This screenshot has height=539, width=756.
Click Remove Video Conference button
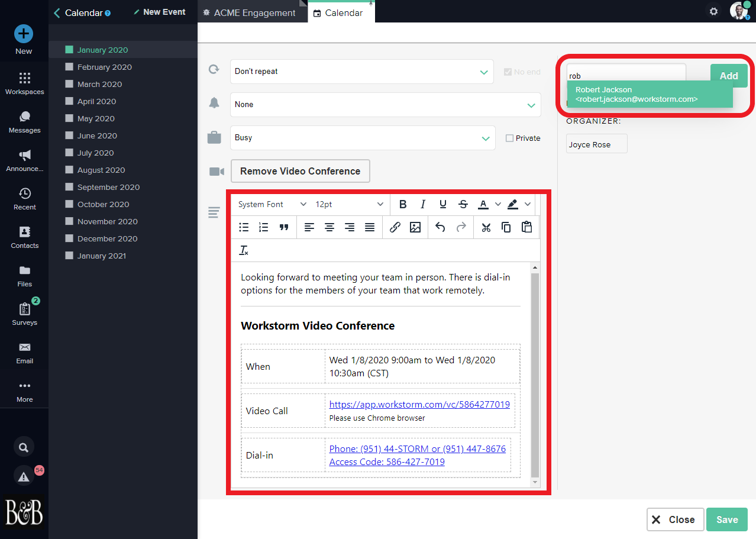(x=300, y=171)
